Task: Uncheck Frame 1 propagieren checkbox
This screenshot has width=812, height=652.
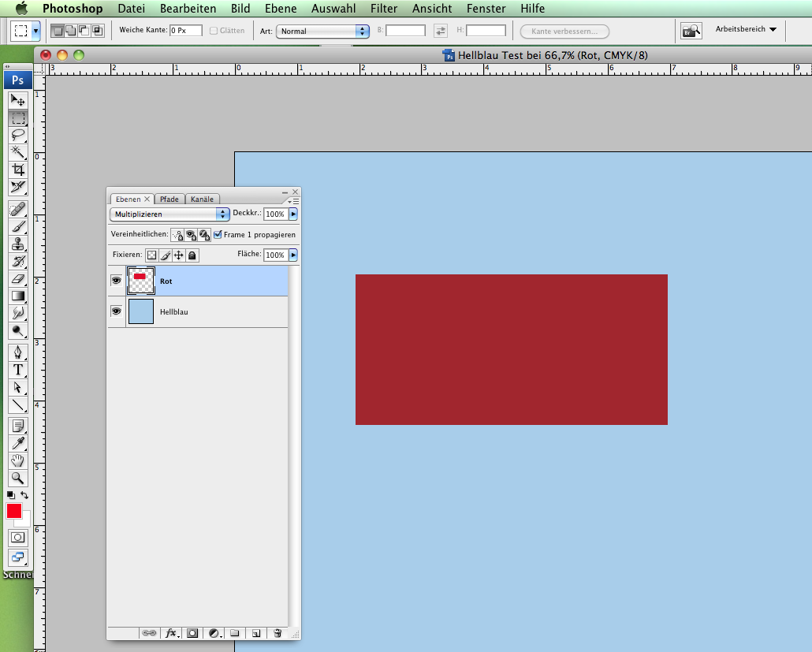Action: click(x=218, y=235)
